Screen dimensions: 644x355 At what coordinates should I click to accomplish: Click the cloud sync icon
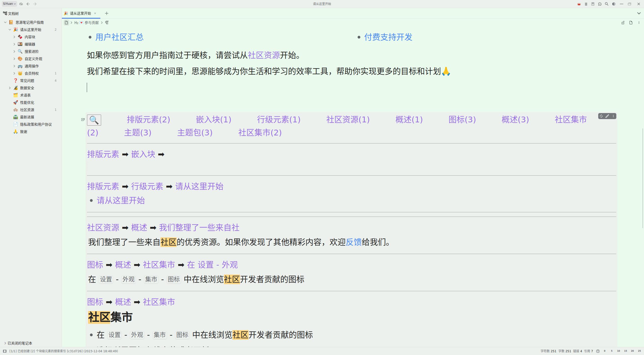21,4
